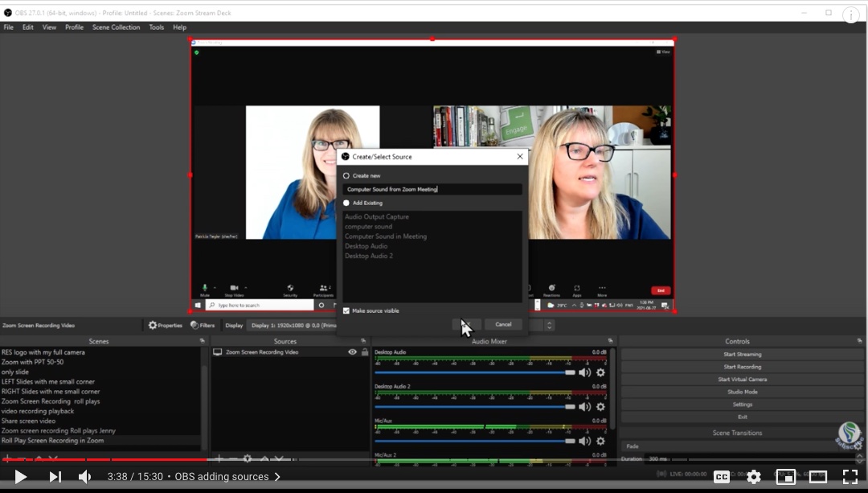This screenshot has width=868, height=493.
Task: Click the Cortana circle on the taskbar
Action: [x=321, y=306]
